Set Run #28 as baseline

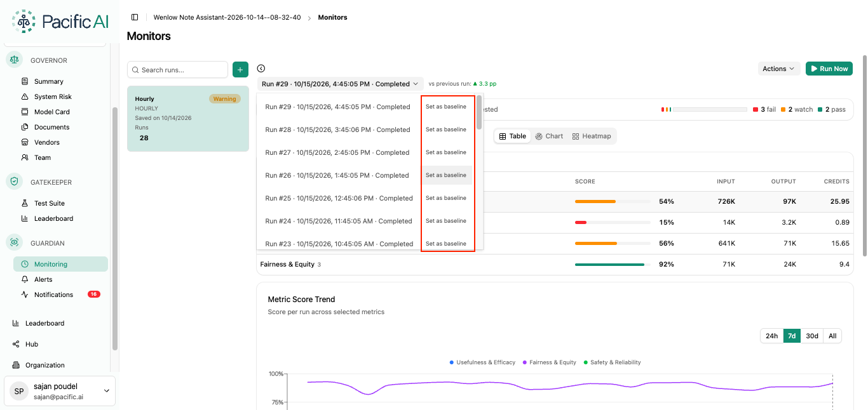[446, 129]
